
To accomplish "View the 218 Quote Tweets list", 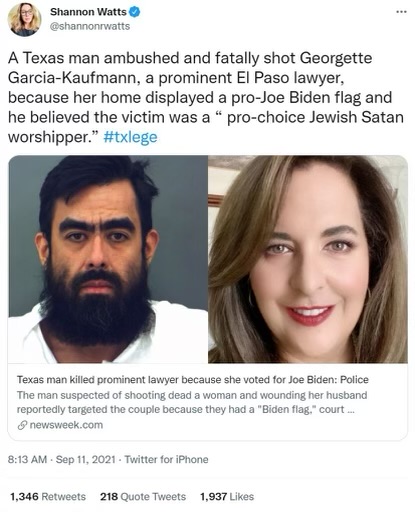I will 143,497.
